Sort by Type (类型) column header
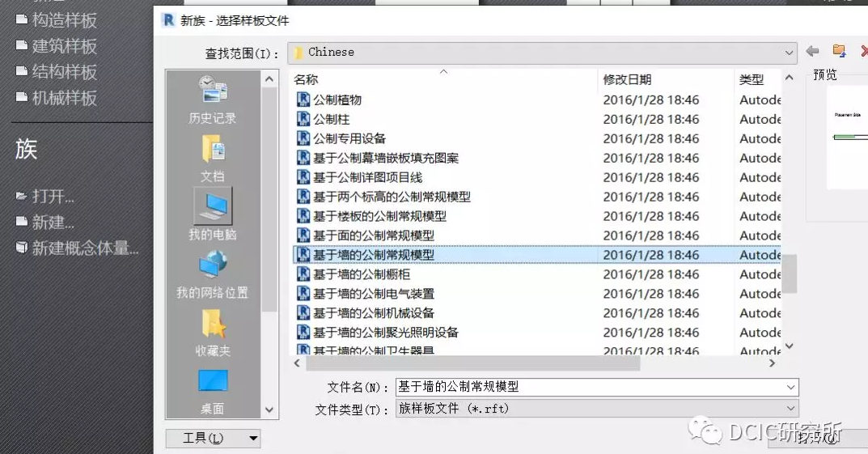Image resolution: width=868 pixels, height=454 pixels. (x=752, y=80)
